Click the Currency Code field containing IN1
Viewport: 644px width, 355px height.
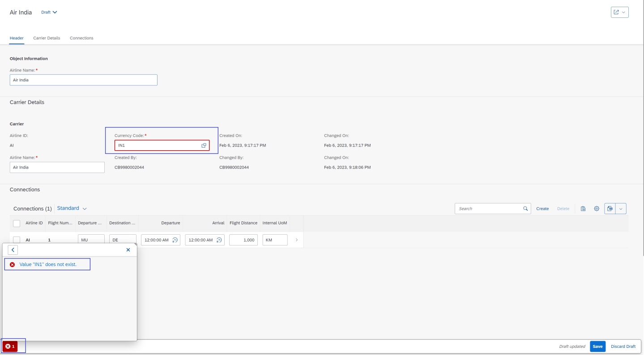[162, 145]
